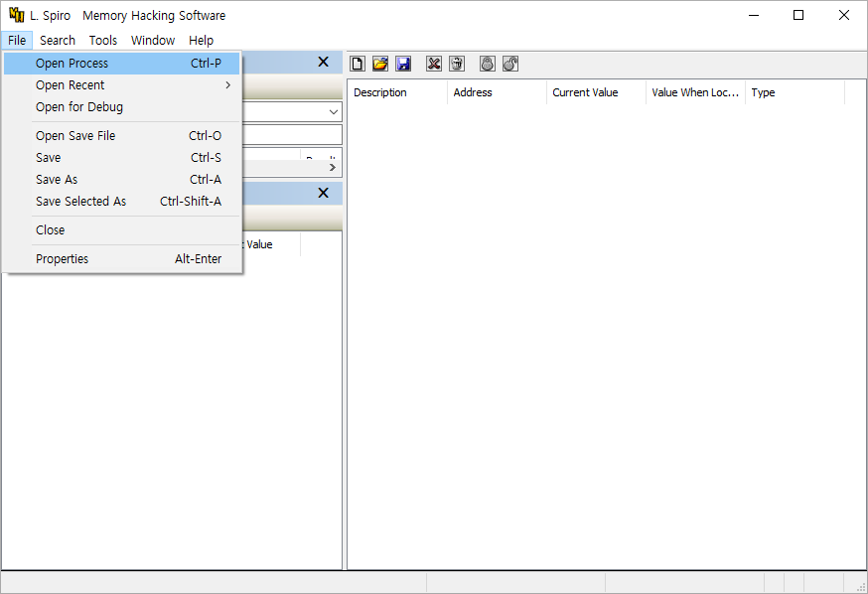This screenshot has height=594, width=868.
Task: Minimize the Memory Hacking Software window
Action: tap(754, 15)
